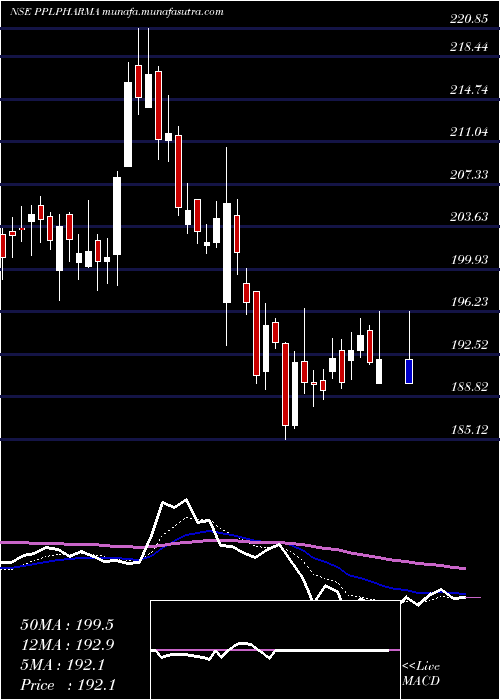Click the 185.12 price level label
The image size is (500, 700).
point(469,430)
